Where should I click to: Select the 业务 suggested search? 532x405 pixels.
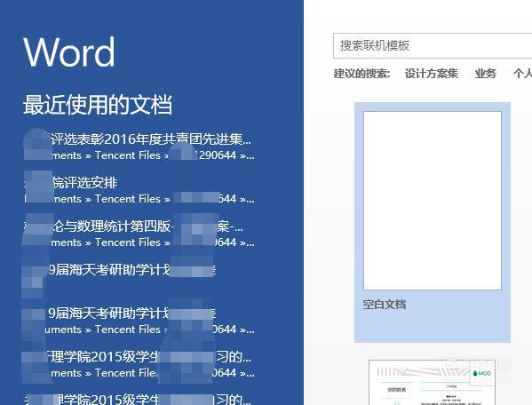click(486, 74)
